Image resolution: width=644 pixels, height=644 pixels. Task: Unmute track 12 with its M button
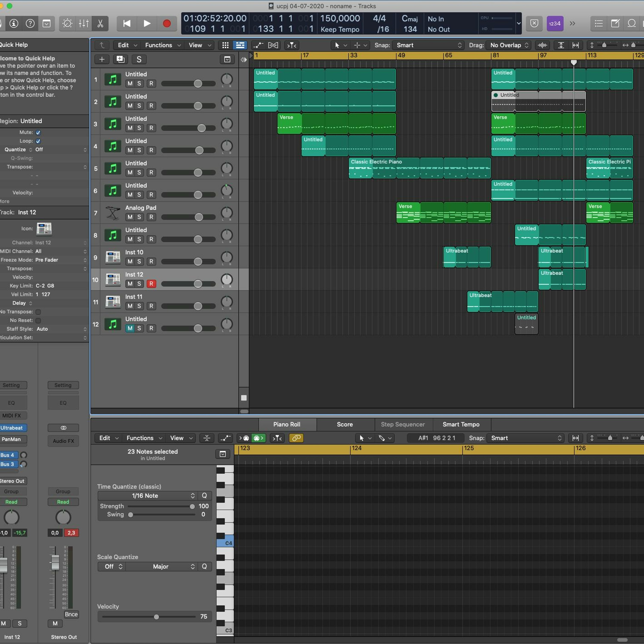(x=130, y=328)
